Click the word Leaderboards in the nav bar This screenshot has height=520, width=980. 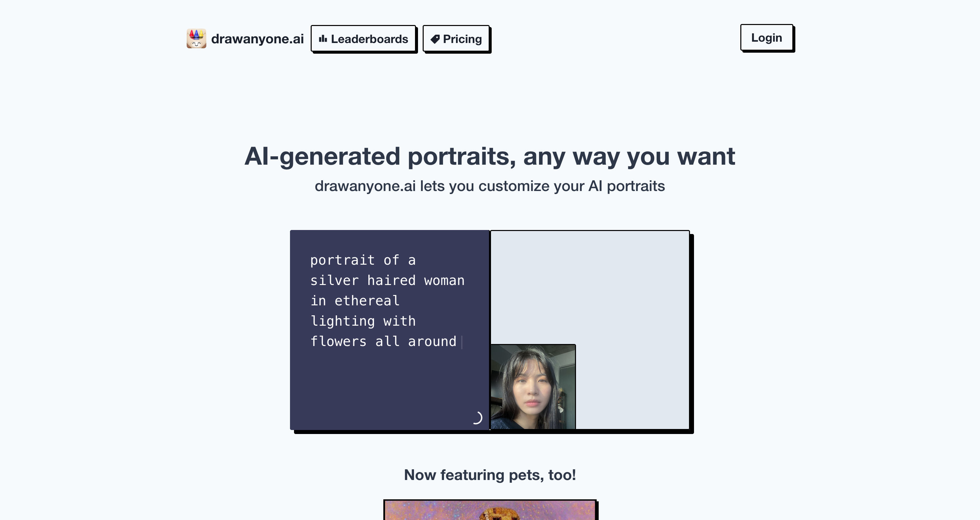click(x=369, y=38)
